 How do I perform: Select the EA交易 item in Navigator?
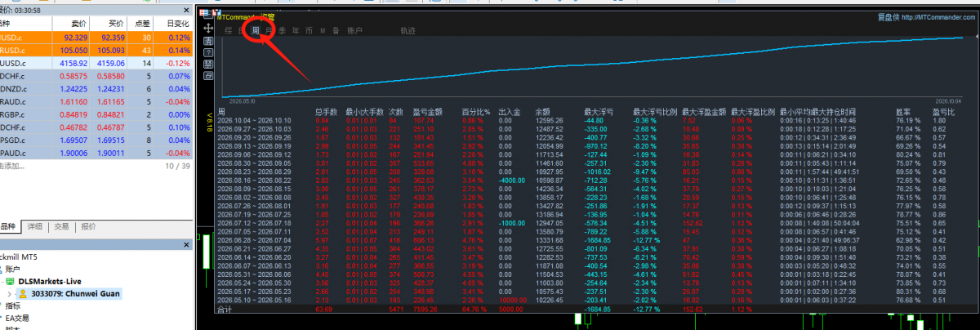tap(16, 318)
